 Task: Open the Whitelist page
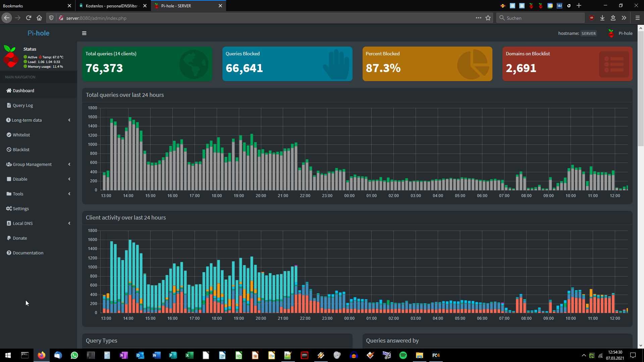pos(39,135)
